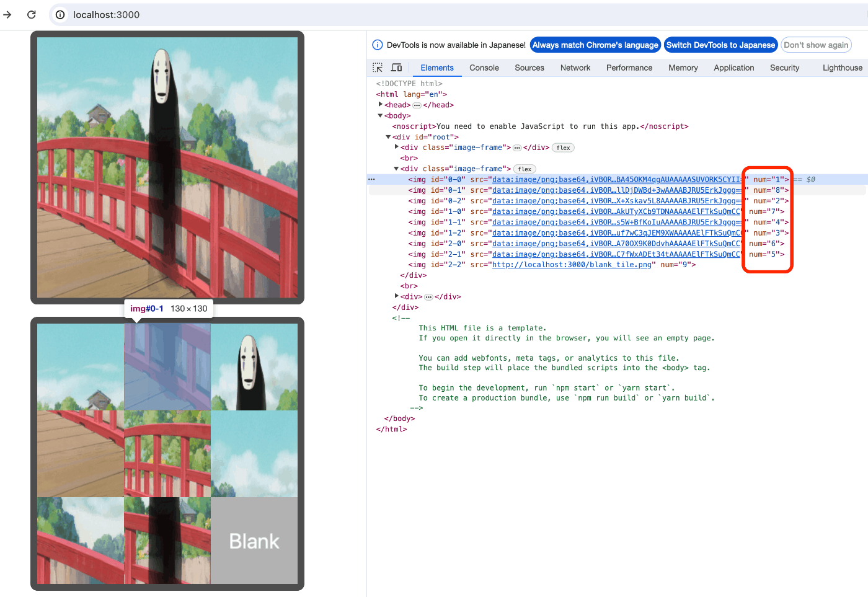The image size is (868, 597).
Task: Click the base64 src link of img 1-1
Action: (x=616, y=222)
